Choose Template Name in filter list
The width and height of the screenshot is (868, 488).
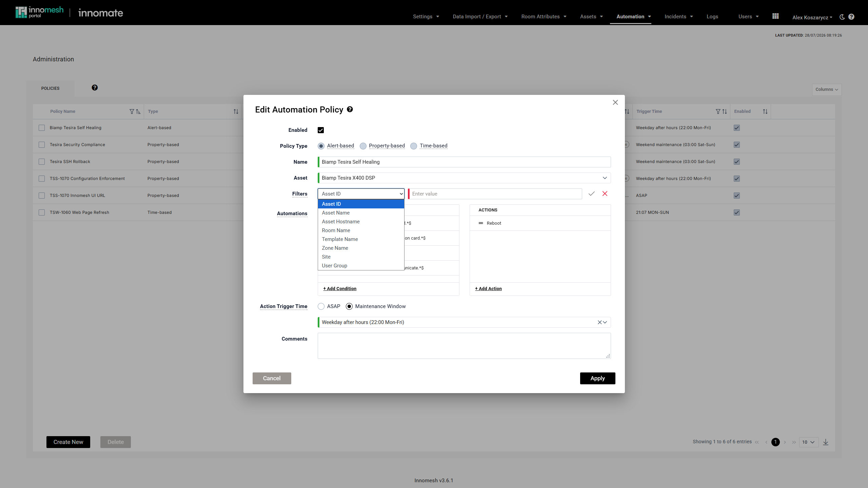pyautogui.click(x=361, y=239)
